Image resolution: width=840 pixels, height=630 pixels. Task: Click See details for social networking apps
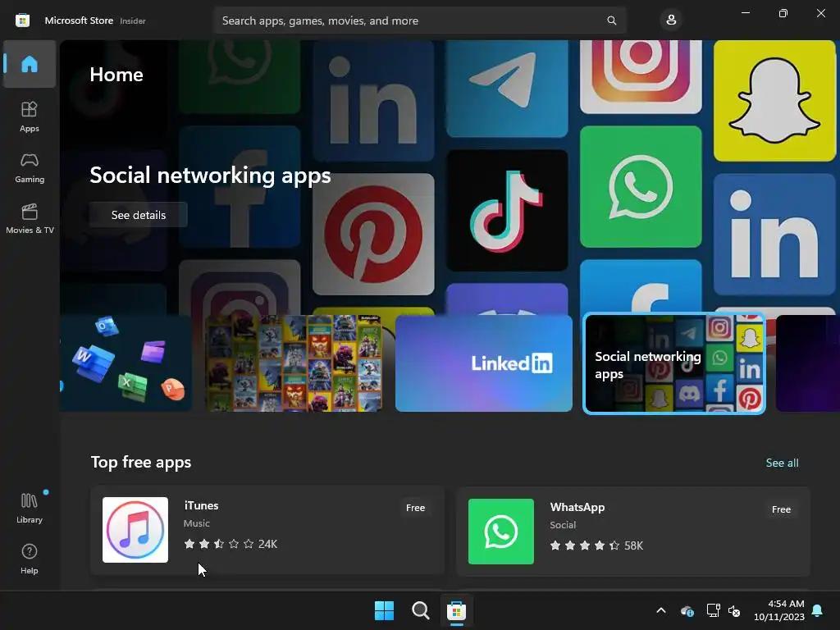[138, 215]
